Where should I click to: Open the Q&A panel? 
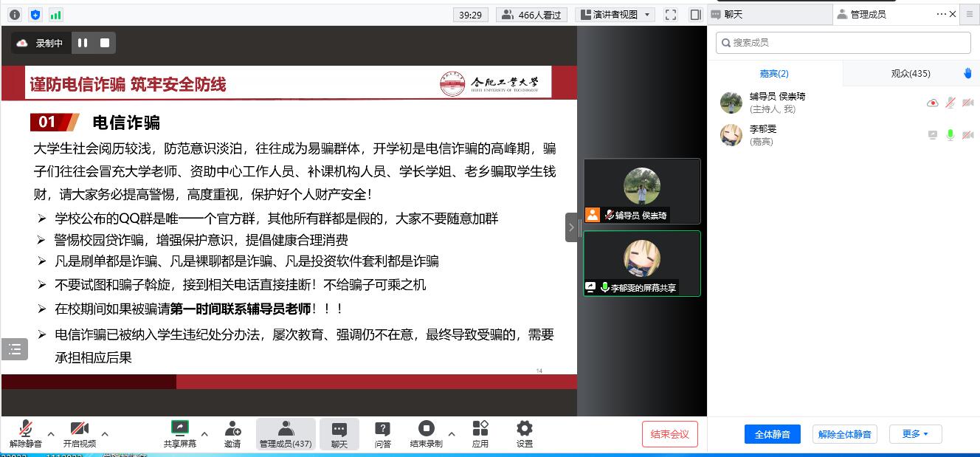[x=382, y=434]
